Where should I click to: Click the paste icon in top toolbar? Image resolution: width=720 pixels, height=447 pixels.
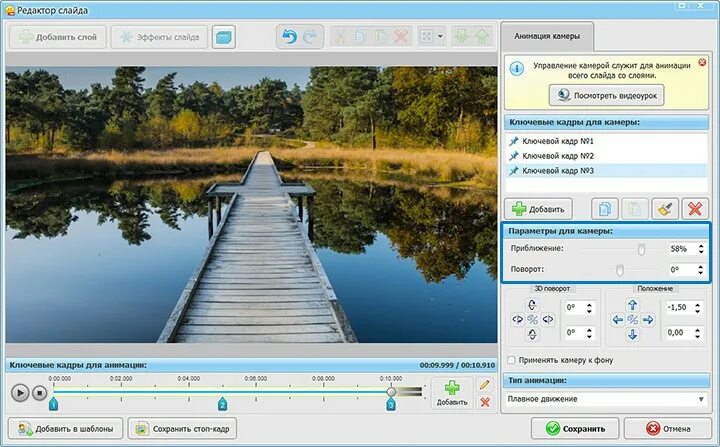(x=381, y=36)
